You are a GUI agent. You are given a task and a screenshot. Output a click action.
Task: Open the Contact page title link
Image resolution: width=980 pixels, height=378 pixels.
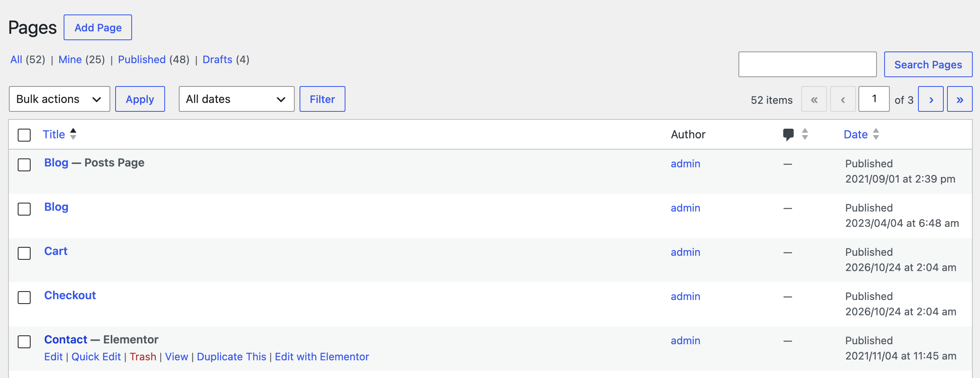tap(66, 340)
